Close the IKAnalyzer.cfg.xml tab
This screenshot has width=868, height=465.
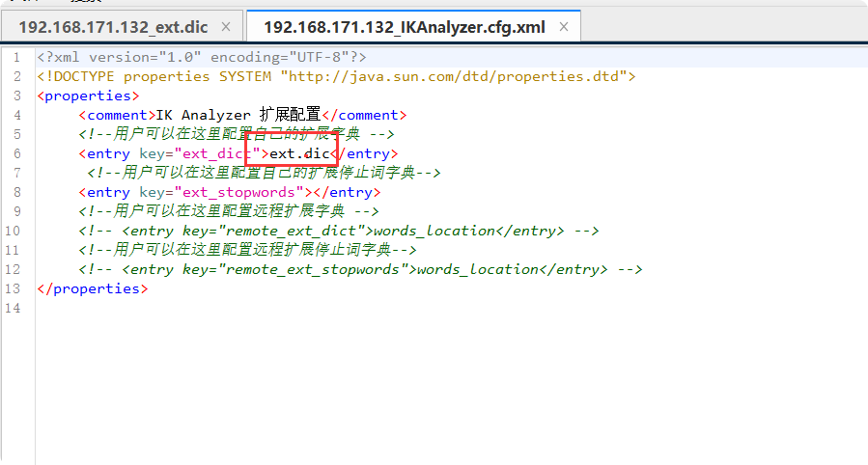tap(564, 27)
